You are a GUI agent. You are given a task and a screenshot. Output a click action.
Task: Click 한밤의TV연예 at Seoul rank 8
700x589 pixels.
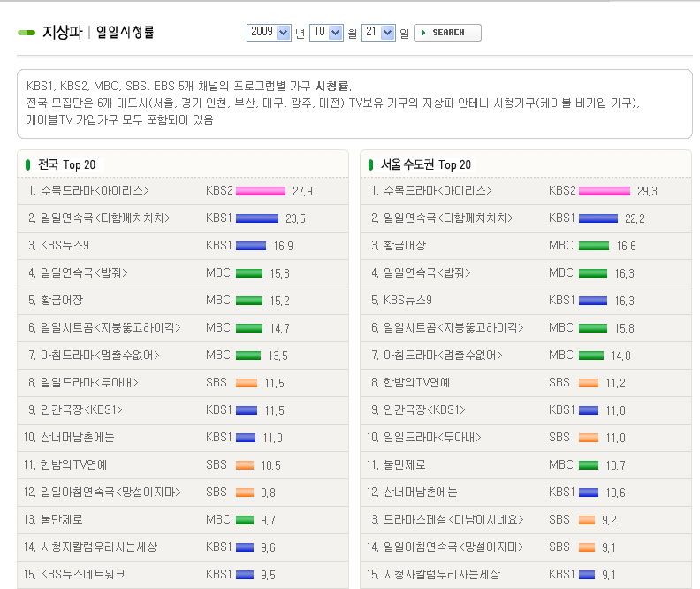coord(416,382)
